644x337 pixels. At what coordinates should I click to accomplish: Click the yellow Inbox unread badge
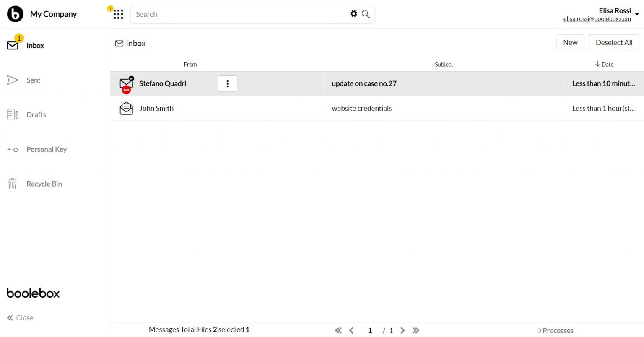click(19, 38)
